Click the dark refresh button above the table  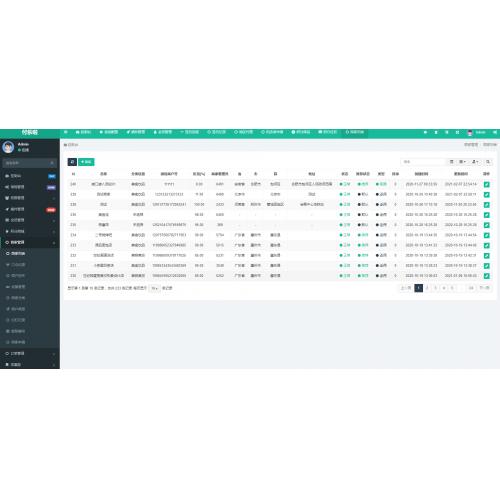click(72, 162)
